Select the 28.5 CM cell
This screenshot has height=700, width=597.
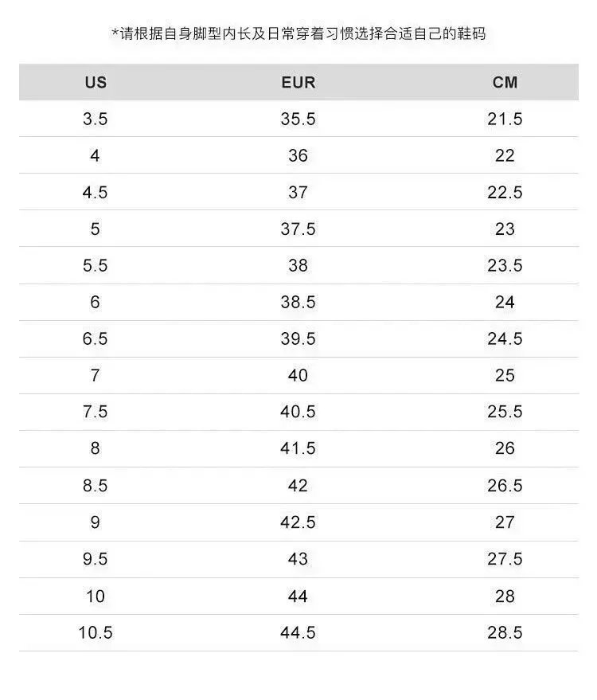point(505,633)
